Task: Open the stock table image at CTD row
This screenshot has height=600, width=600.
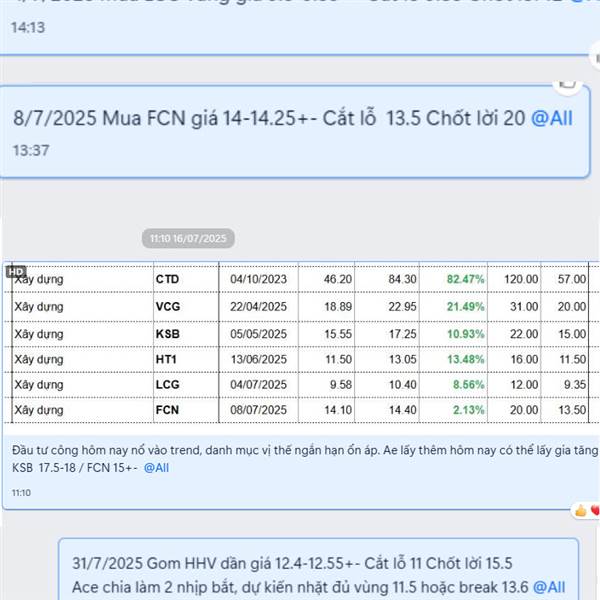Action: click(x=300, y=279)
